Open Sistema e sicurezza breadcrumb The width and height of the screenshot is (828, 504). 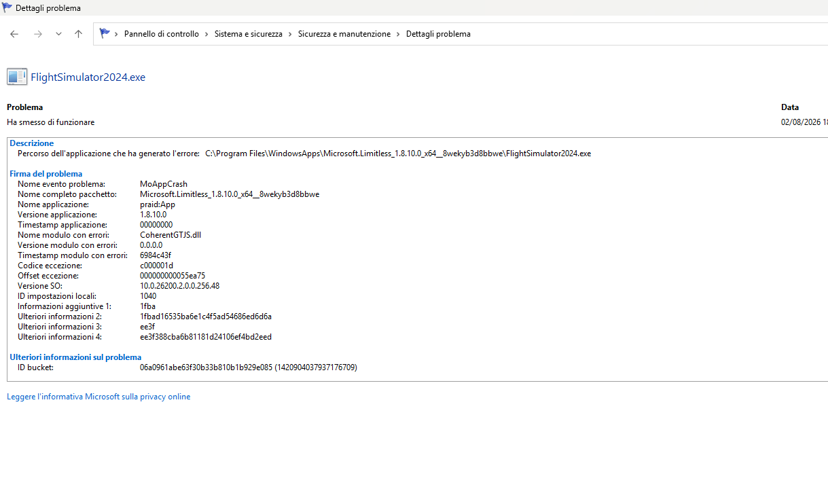tap(249, 34)
